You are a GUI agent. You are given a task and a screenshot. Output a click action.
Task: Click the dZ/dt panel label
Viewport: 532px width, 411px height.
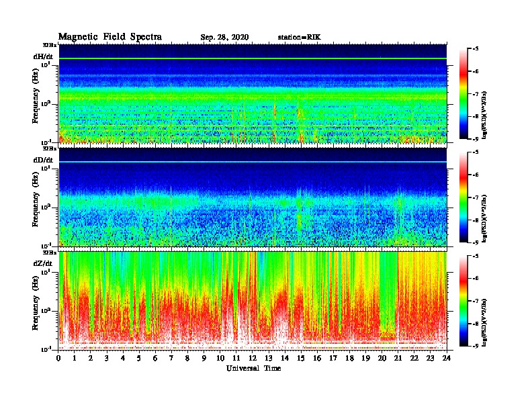(43, 263)
